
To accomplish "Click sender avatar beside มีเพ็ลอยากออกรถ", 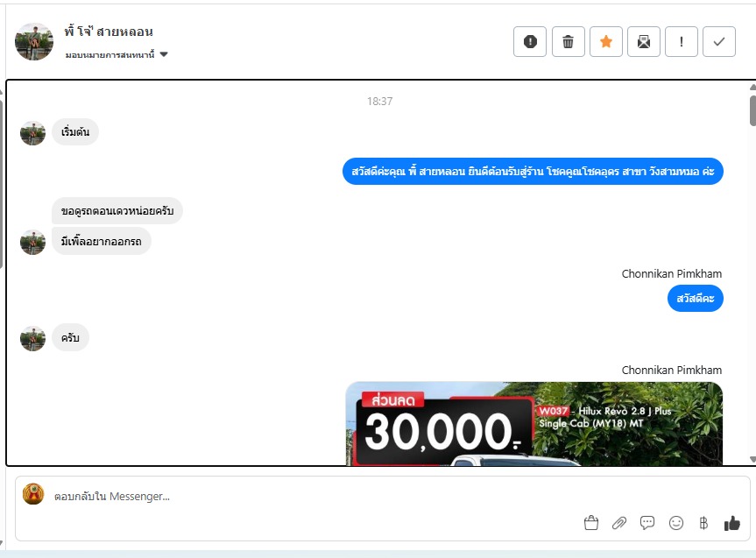I will (32, 242).
